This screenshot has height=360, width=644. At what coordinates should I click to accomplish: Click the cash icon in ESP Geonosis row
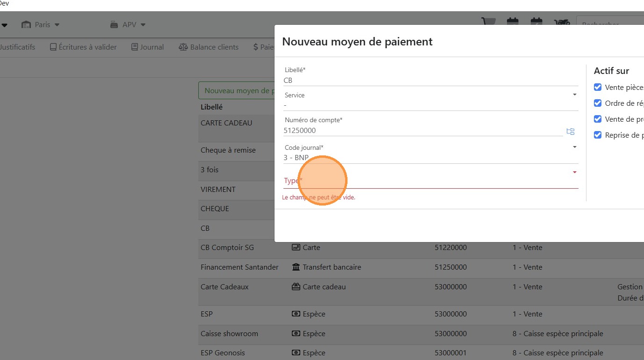click(x=296, y=353)
